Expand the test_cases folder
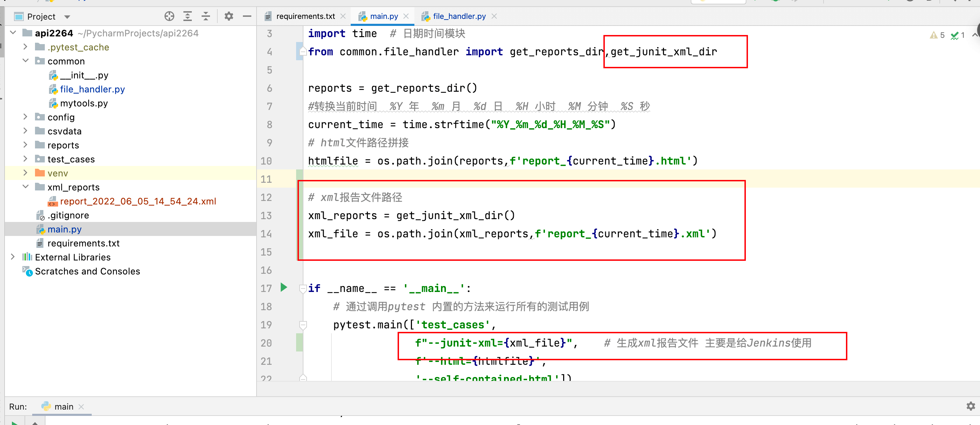Image resolution: width=980 pixels, height=425 pixels. (26, 159)
